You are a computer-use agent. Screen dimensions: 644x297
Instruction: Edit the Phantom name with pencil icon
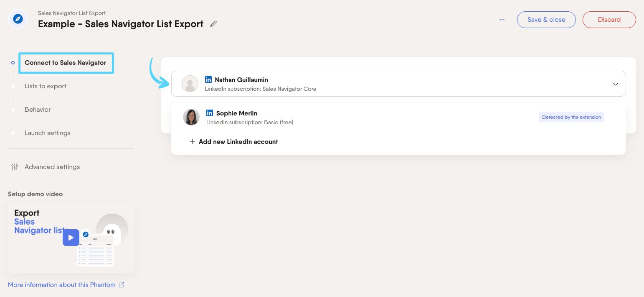pyautogui.click(x=213, y=24)
